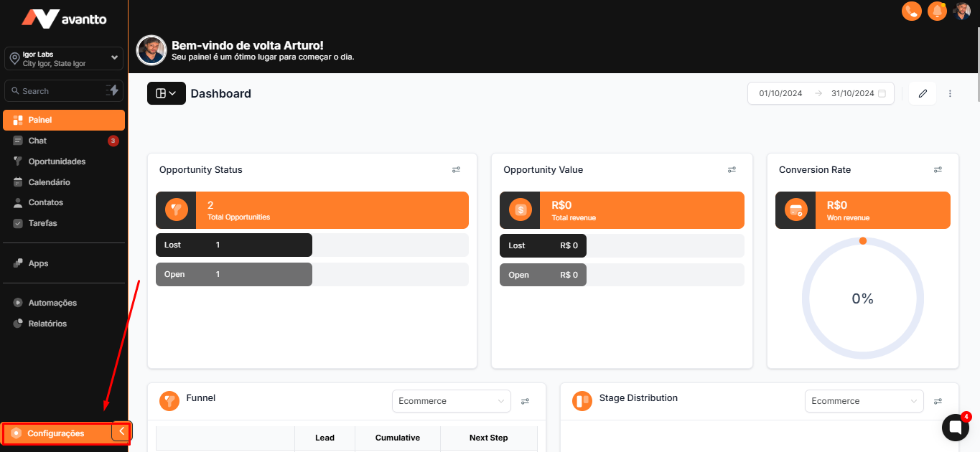Open Opportunity Status filter settings icon
Viewport: 980px width, 452px height.
tap(456, 170)
